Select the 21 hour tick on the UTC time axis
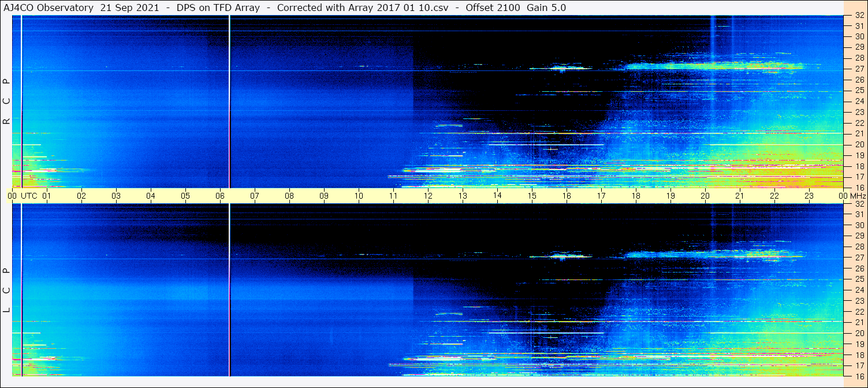The image size is (868, 388). [x=740, y=195]
